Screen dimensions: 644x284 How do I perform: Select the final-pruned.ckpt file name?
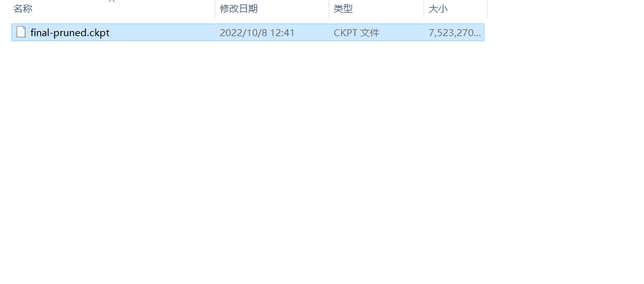pyautogui.click(x=70, y=32)
